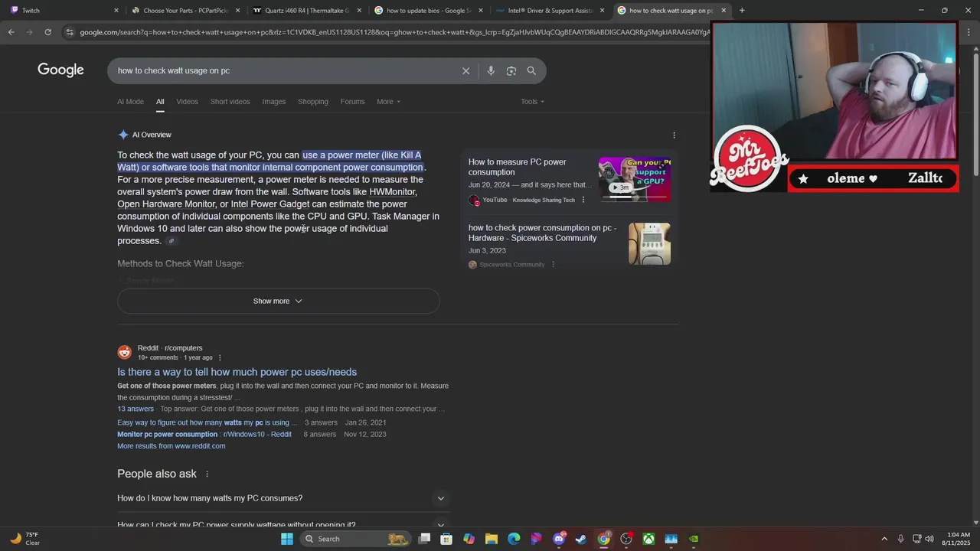Click the Google logo
The image size is (980, 551).
tap(60, 70)
